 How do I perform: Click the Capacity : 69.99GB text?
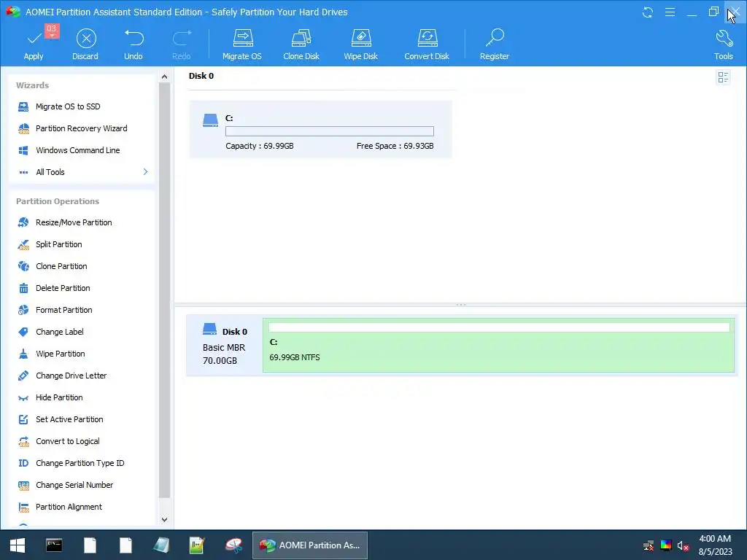coord(260,146)
